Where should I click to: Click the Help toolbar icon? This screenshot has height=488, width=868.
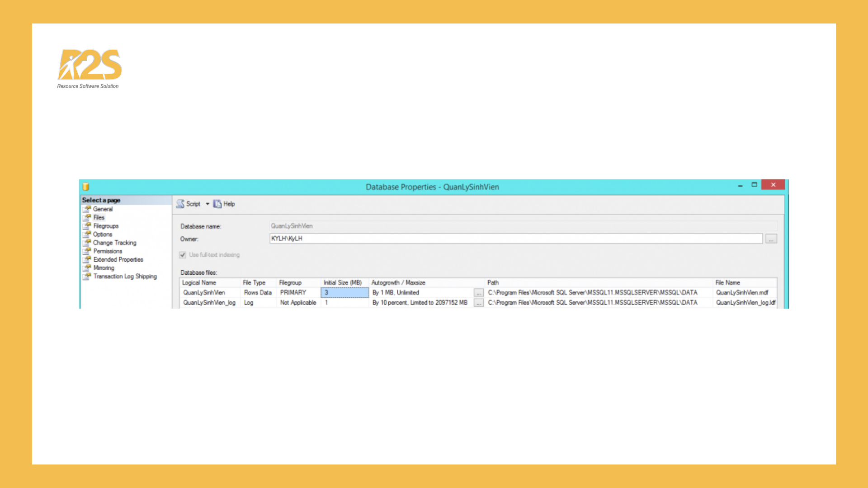[217, 204]
